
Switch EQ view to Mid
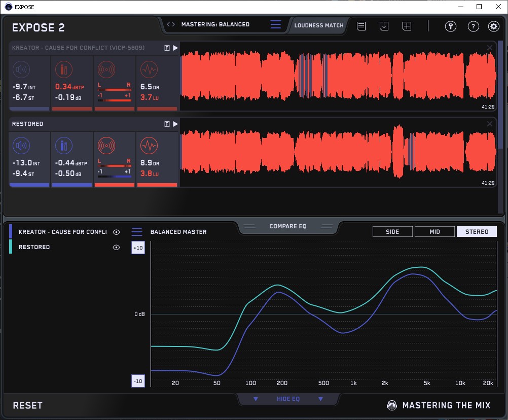click(434, 232)
